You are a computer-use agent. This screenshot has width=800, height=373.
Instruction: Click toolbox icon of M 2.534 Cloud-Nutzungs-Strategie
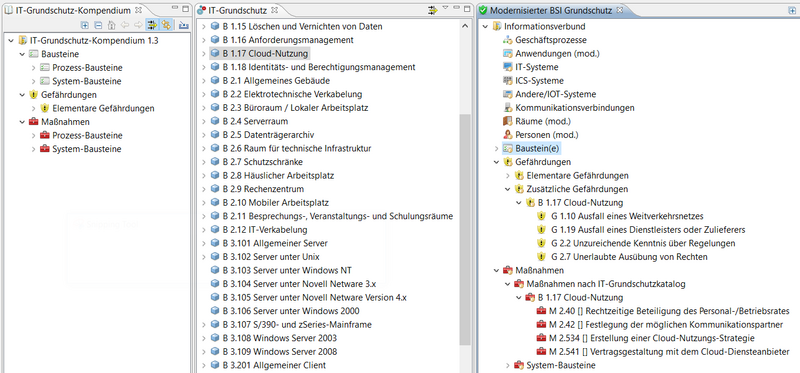541,338
